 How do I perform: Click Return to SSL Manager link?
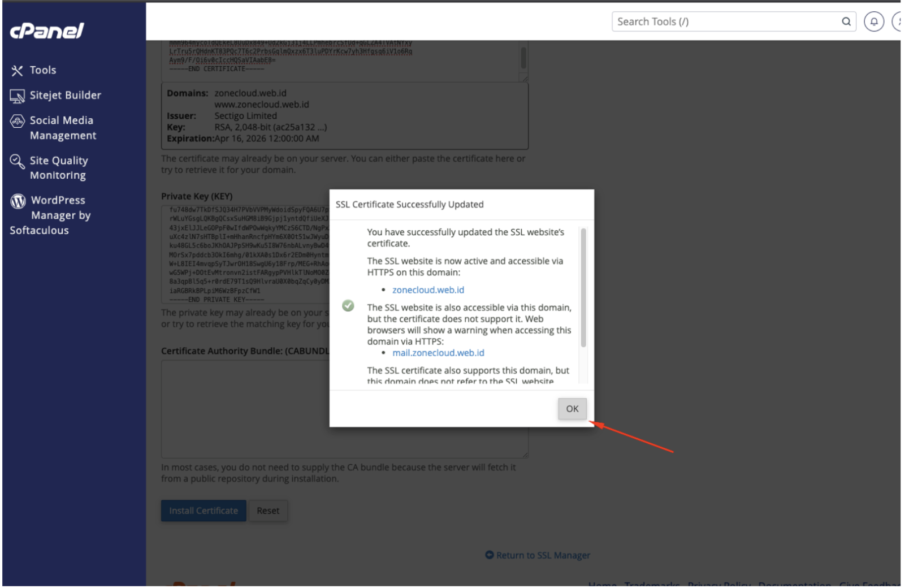[538, 555]
